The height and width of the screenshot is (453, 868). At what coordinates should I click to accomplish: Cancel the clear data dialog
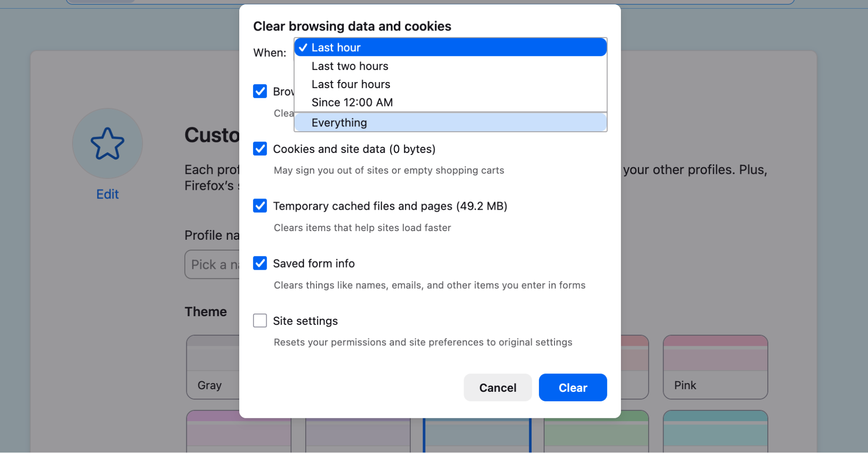point(497,387)
